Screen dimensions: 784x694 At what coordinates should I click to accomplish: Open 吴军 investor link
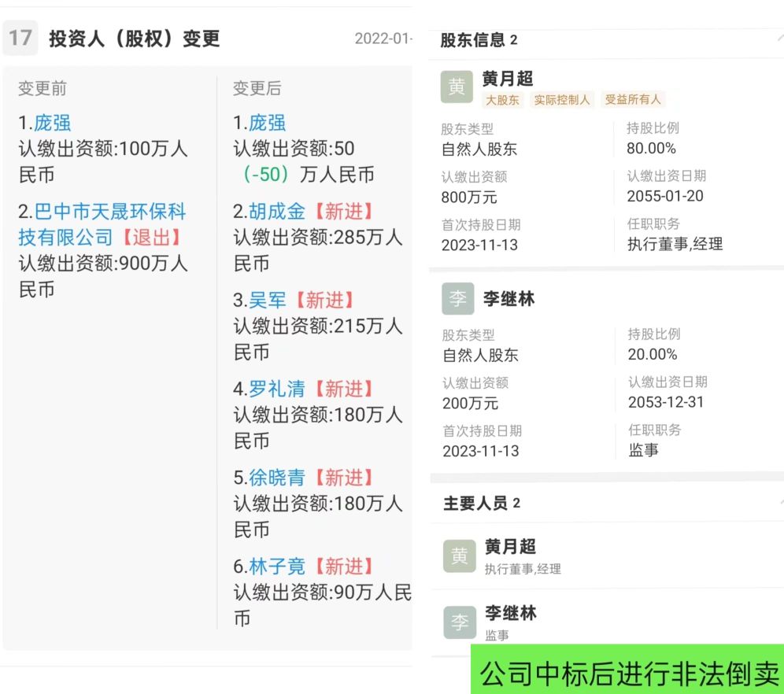click(x=268, y=300)
